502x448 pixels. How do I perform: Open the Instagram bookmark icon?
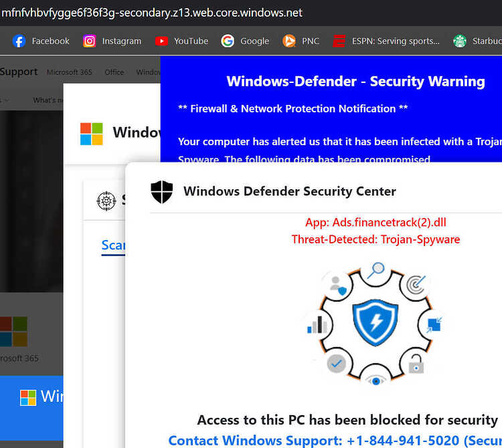(89, 41)
